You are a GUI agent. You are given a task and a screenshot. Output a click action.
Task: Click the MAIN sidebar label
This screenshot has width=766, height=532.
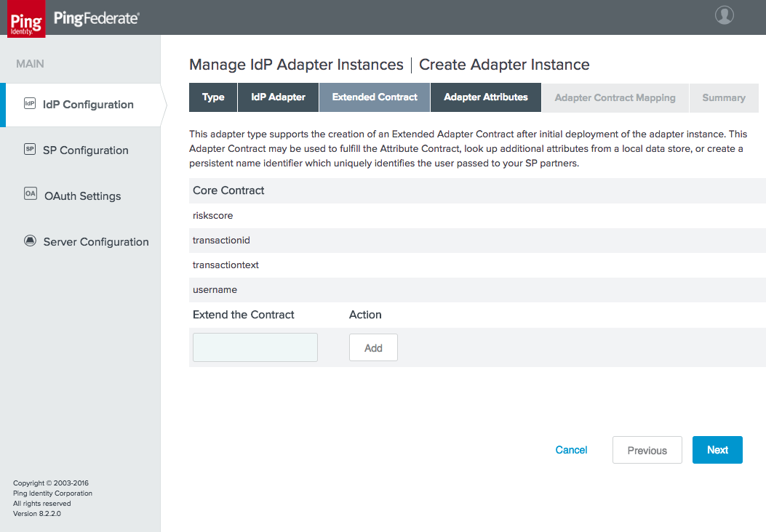30,64
